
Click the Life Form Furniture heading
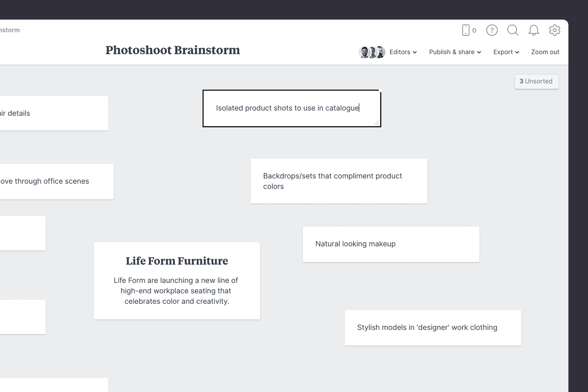(x=177, y=261)
